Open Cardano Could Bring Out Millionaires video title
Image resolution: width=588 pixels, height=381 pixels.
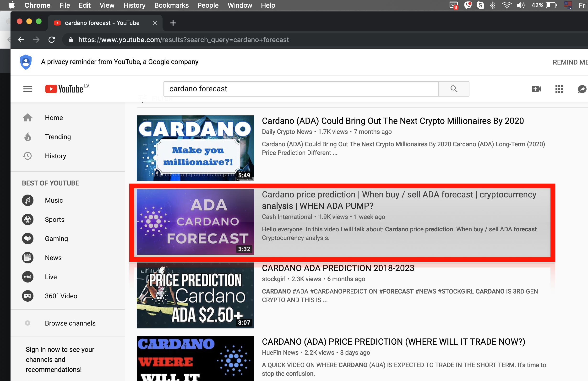tap(392, 121)
